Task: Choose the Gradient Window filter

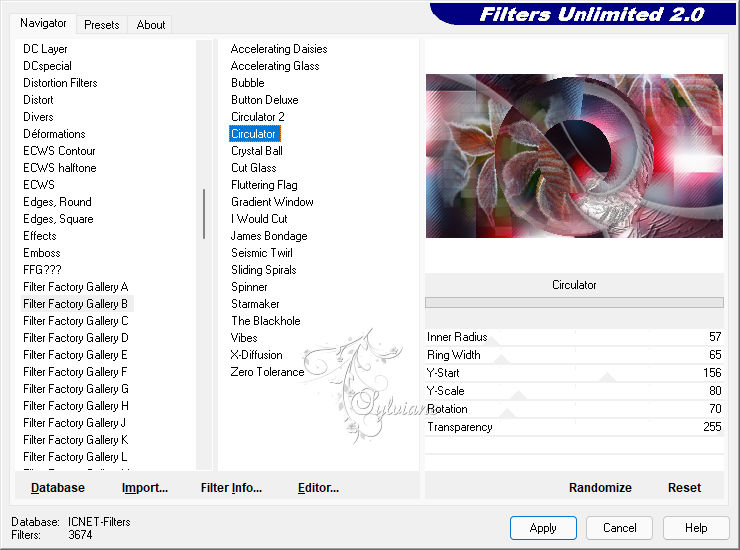Action: 272,202
